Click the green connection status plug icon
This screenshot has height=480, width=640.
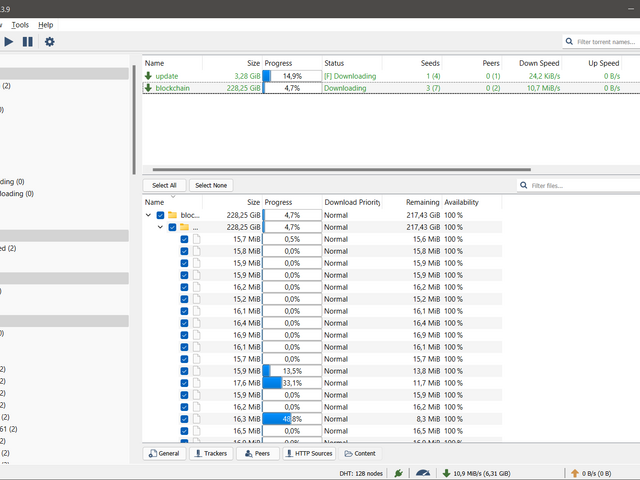point(399,473)
